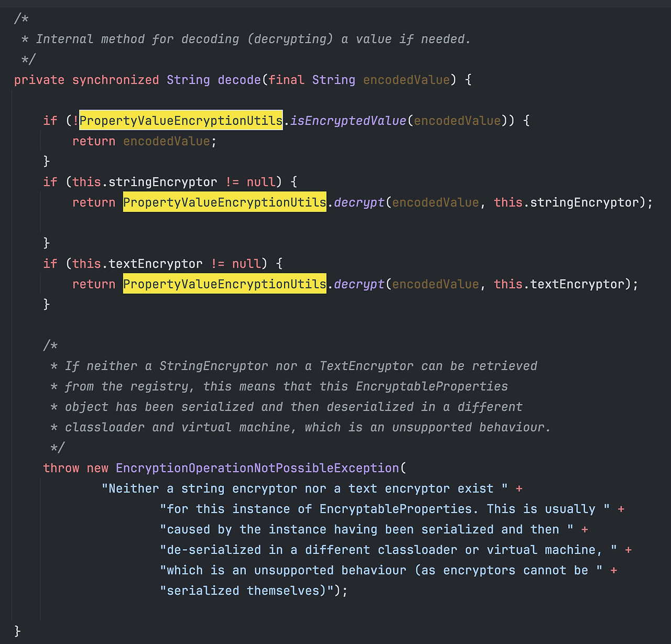Click the synchronized keyword
This screenshot has height=644, width=671.
[115, 80]
